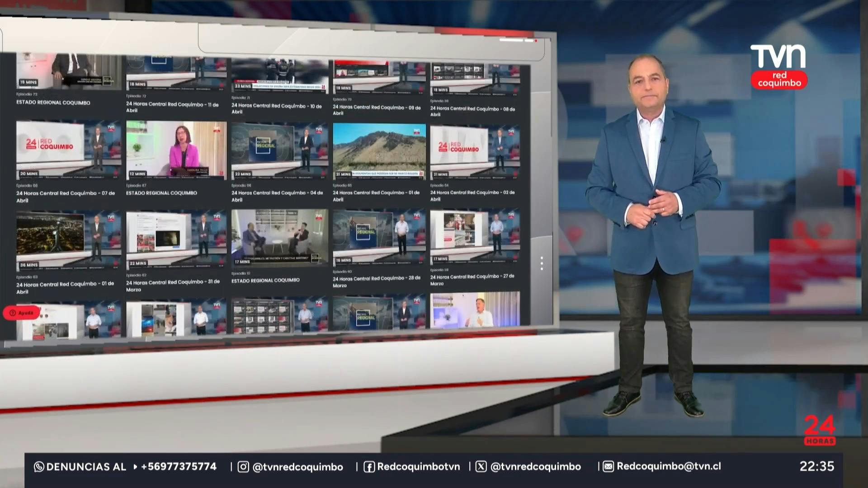Screen dimensions: 868x488
Task: Select the Instagram handle @tvnredcoquimbo
Action: [x=297, y=467]
